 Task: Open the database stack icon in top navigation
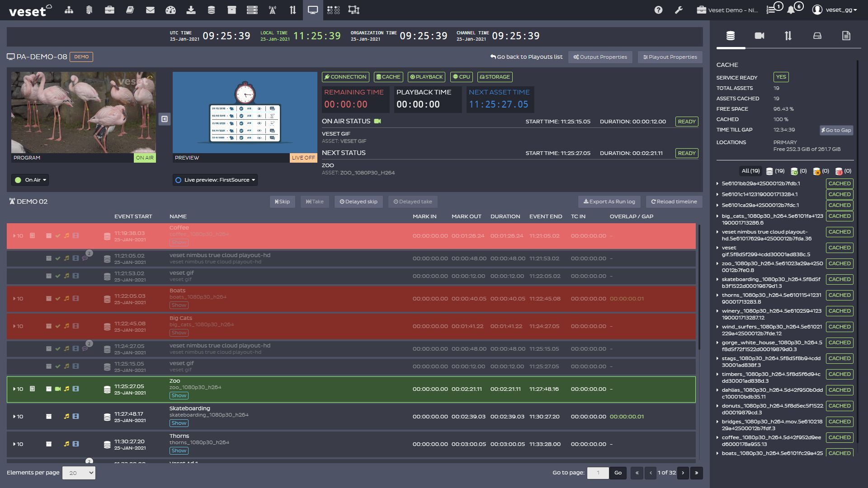click(211, 10)
